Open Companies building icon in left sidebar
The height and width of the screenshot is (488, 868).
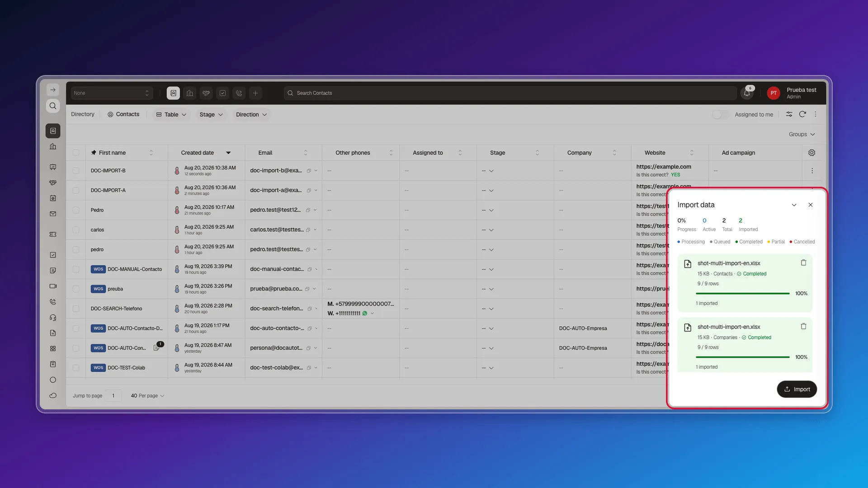click(x=53, y=146)
